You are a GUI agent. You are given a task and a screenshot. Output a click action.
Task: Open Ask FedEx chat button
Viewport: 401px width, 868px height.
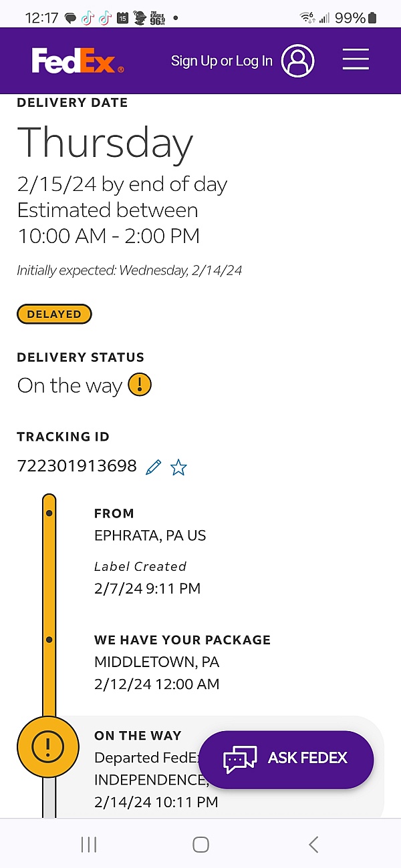[286, 759]
